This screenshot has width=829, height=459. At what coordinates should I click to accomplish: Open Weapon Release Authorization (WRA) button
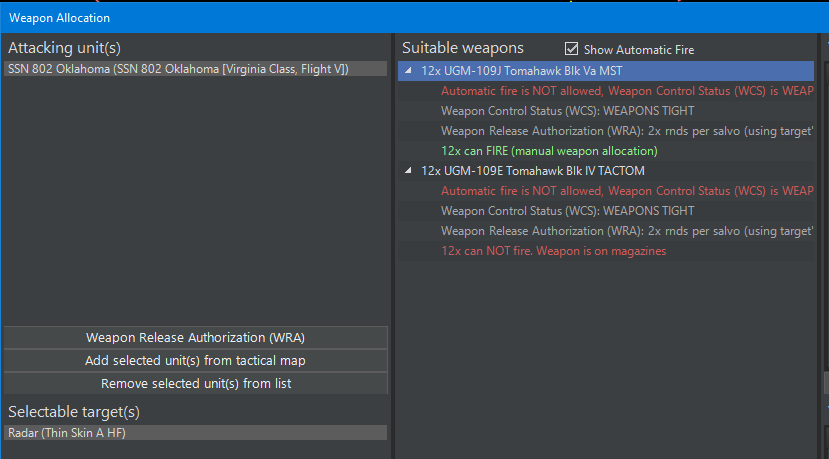tap(195, 337)
